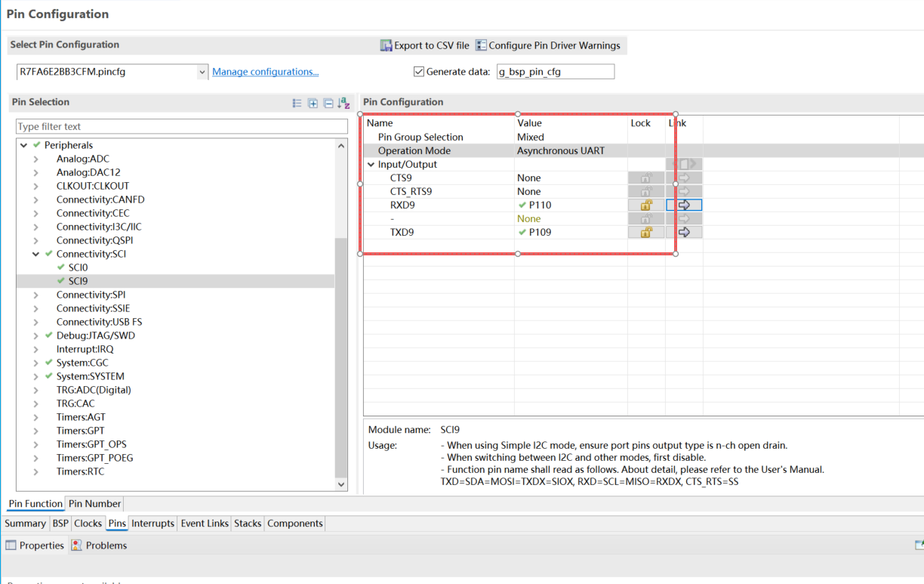Image resolution: width=924 pixels, height=584 pixels.
Task: Click the Asynchronous UART operation mode value
Action: tap(561, 150)
